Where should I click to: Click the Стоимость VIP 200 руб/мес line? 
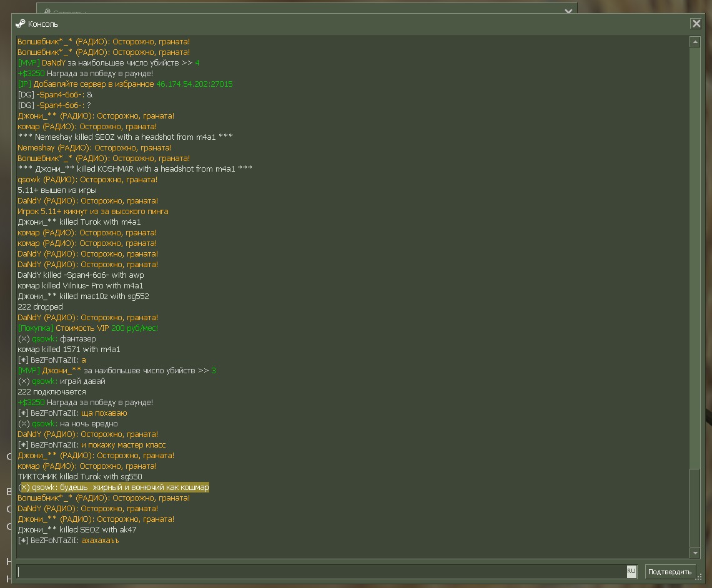click(x=88, y=328)
